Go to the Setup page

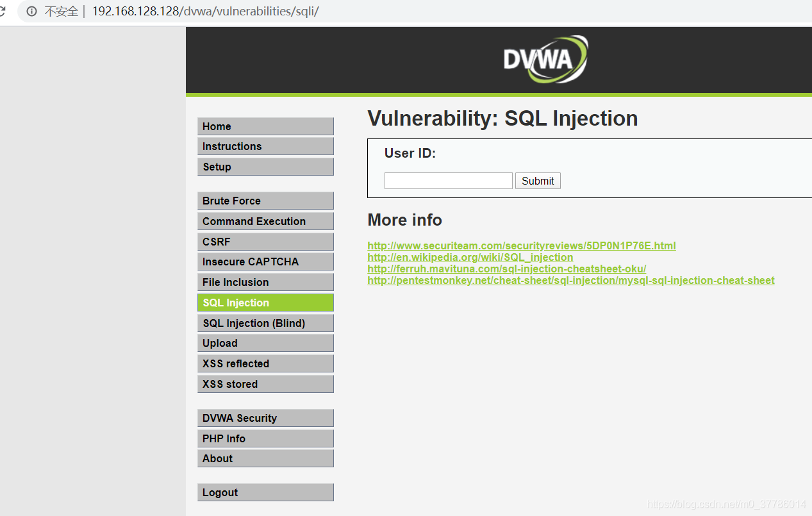coord(265,167)
